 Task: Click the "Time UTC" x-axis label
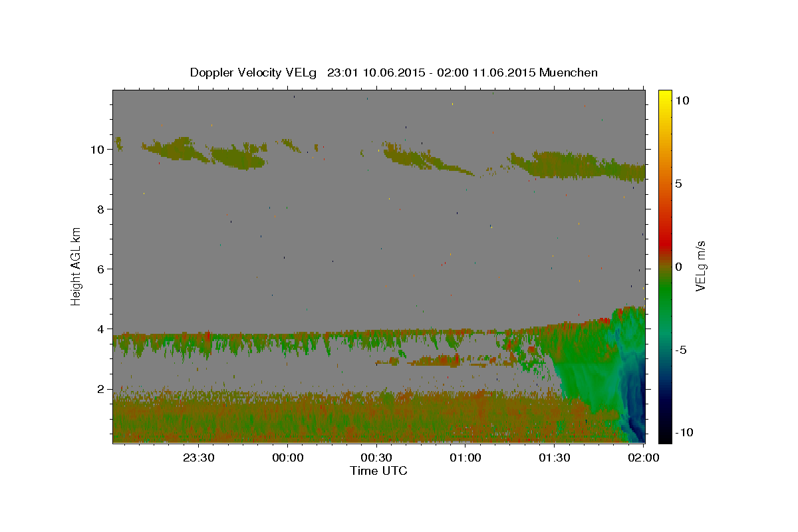point(378,471)
